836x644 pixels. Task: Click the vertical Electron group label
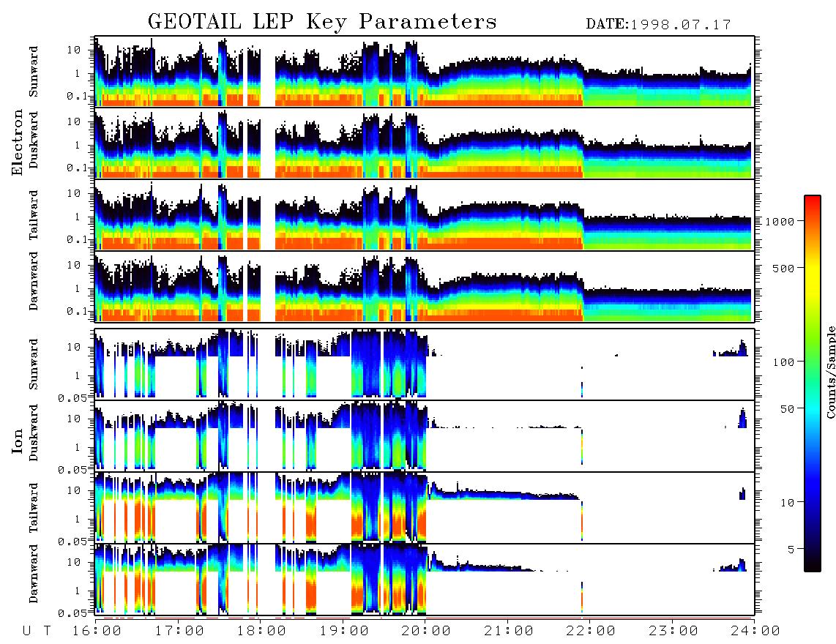[x=17, y=141]
